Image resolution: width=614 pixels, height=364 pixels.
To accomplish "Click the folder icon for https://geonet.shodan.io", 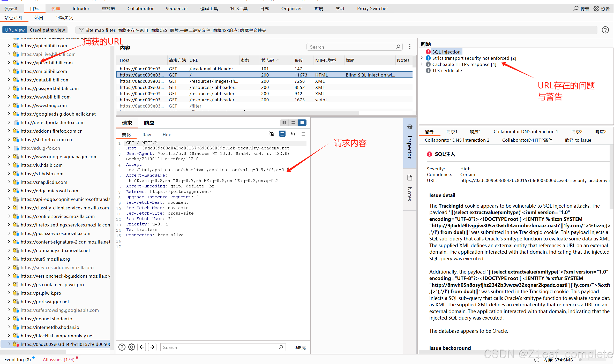I will point(16,319).
